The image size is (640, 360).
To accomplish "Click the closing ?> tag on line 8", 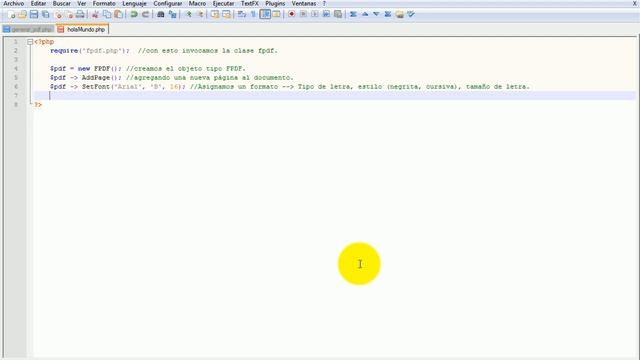I will pos(38,104).
